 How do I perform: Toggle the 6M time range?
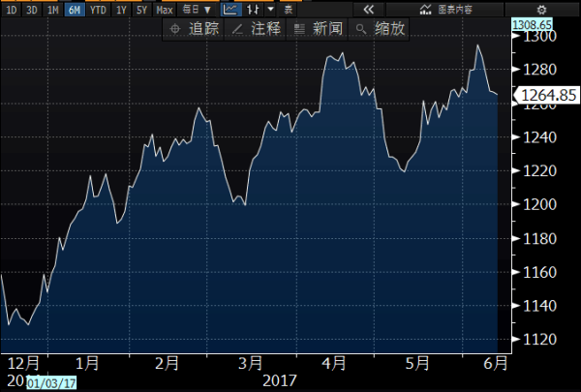coord(74,10)
